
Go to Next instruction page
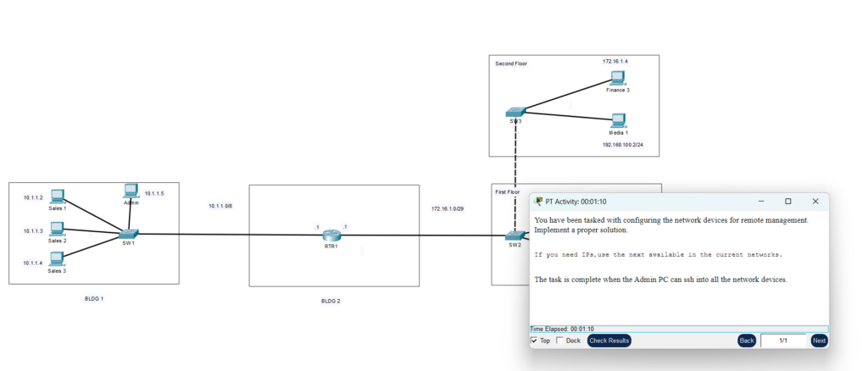point(819,341)
